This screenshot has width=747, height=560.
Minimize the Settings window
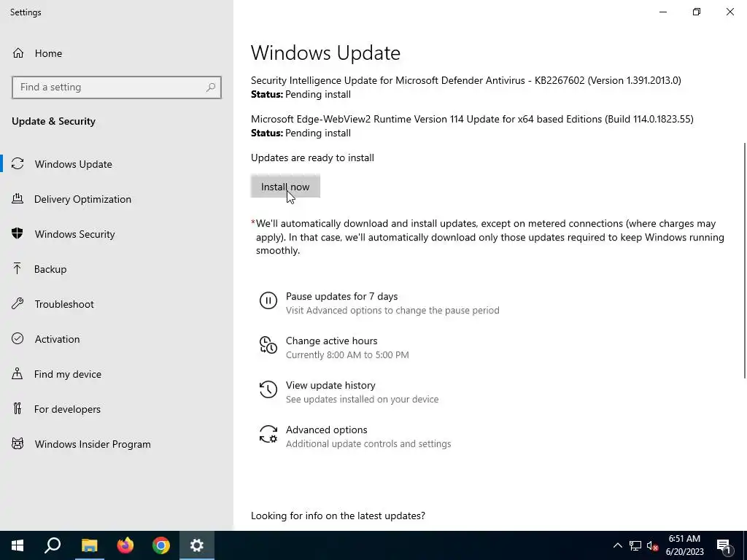point(663,12)
